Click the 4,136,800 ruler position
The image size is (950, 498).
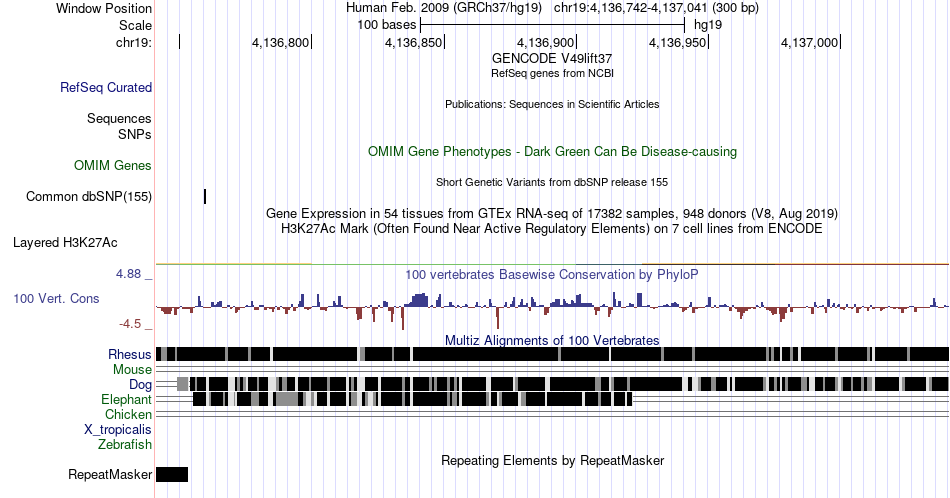[x=280, y=42]
